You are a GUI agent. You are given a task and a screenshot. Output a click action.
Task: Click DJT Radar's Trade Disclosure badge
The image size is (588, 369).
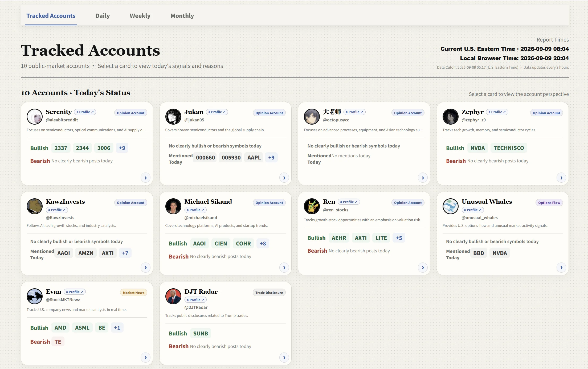point(269,293)
